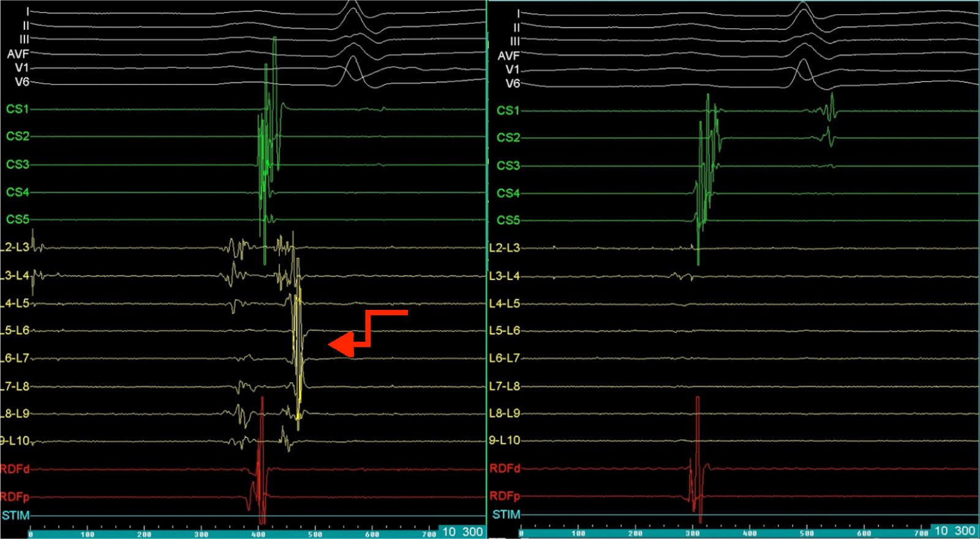
Task: Select the AVF lead label in right panel
Action: [508, 56]
